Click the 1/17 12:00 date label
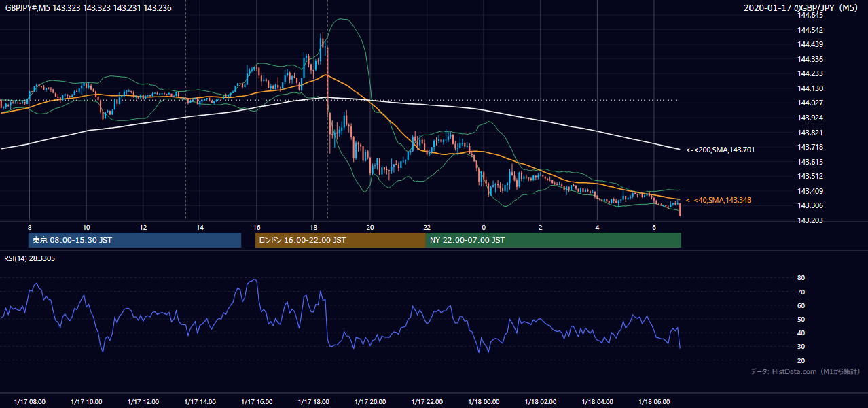868x408 pixels. pos(143,402)
